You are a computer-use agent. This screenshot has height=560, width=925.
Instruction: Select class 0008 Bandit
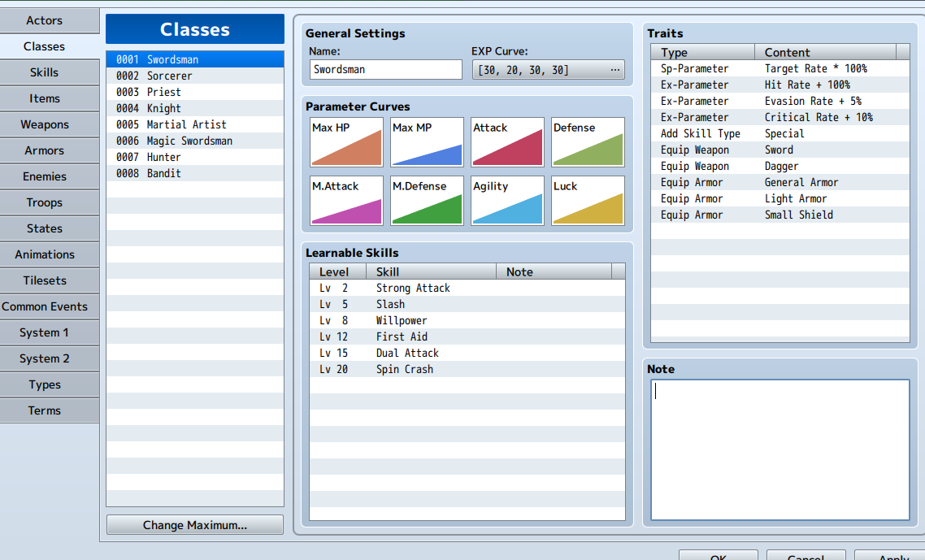pos(195,173)
